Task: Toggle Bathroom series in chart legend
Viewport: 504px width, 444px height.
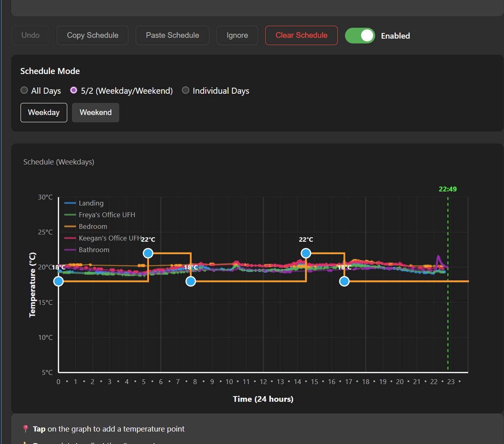Action: [87, 250]
